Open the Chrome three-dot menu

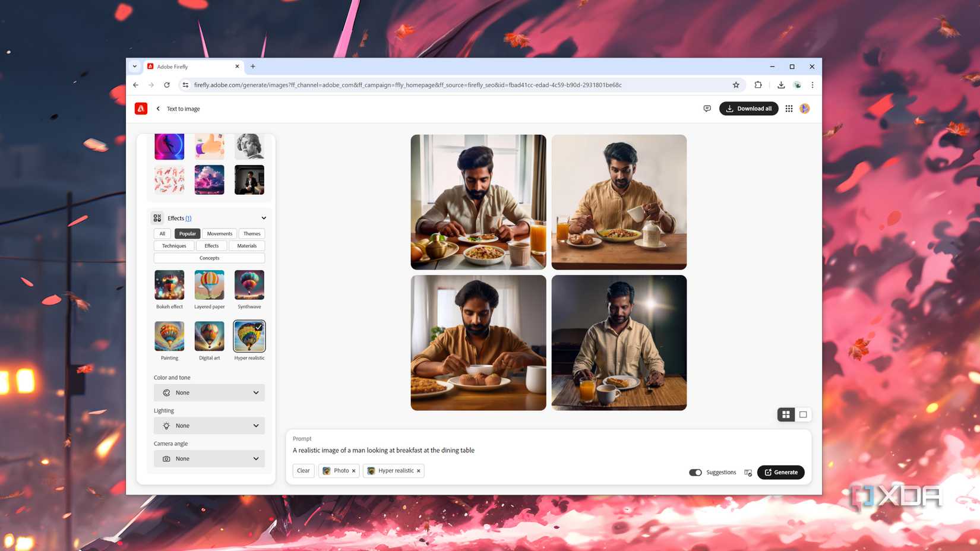[x=813, y=85]
